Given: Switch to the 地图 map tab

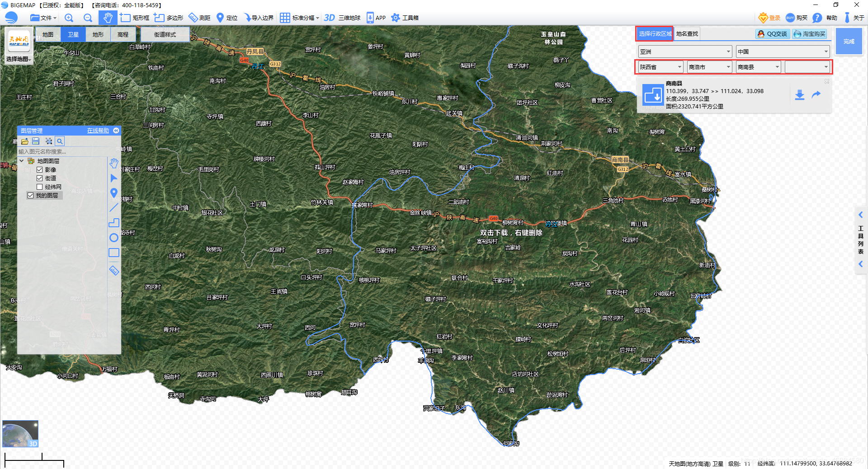Looking at the screenshot, I should [x=48, y=34].
